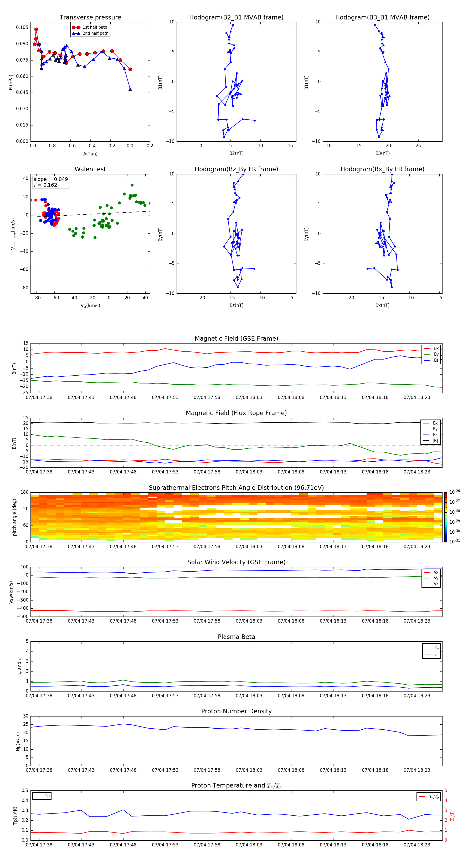Viewport: 473px width, 868px height.
Task: Select the |B| legend entry in Flux Rope panel
Action: point(431,441)
